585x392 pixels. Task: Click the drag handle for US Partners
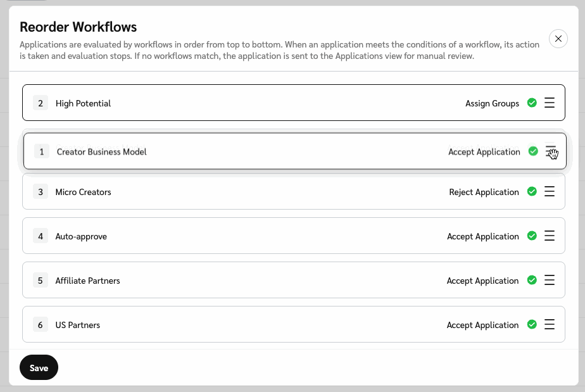coord(550,324)
